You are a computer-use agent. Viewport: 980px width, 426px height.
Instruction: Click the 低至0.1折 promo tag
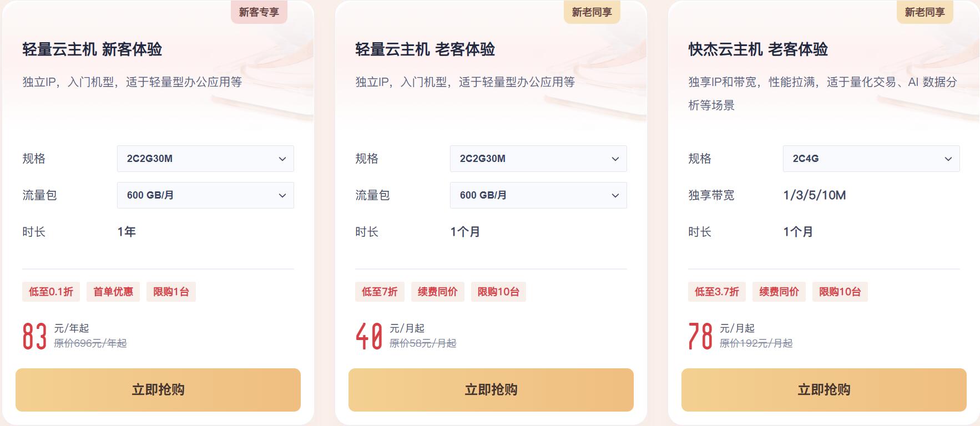click(52, 292)
